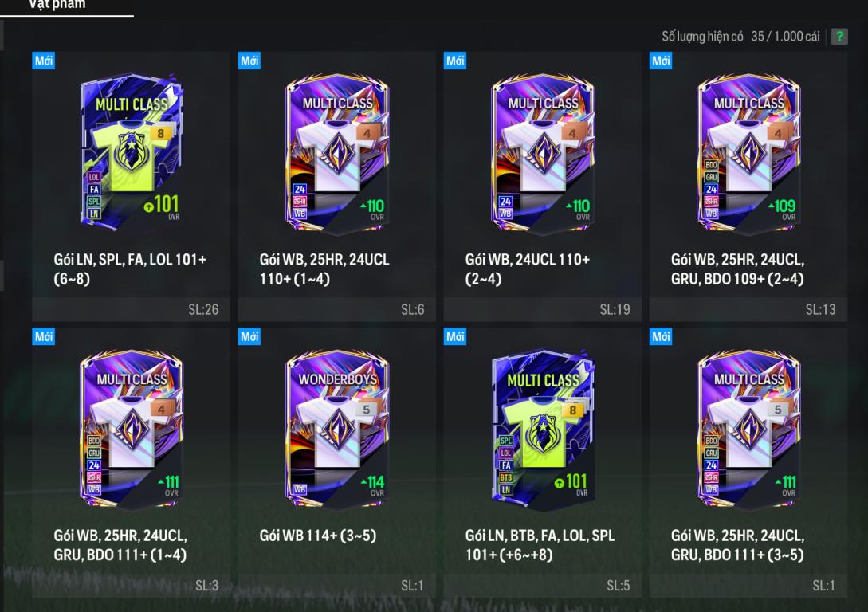Click the Gói WB 114+ (3~5) title
The width and height of the screenshot is (868, 612).
tap(318, 535)
